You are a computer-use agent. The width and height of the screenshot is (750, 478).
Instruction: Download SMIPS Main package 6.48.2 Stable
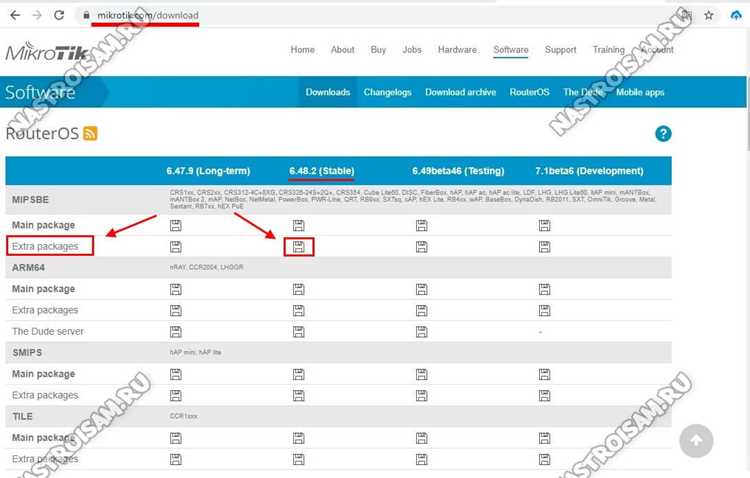pyautogui.click(x=298, y=374)
